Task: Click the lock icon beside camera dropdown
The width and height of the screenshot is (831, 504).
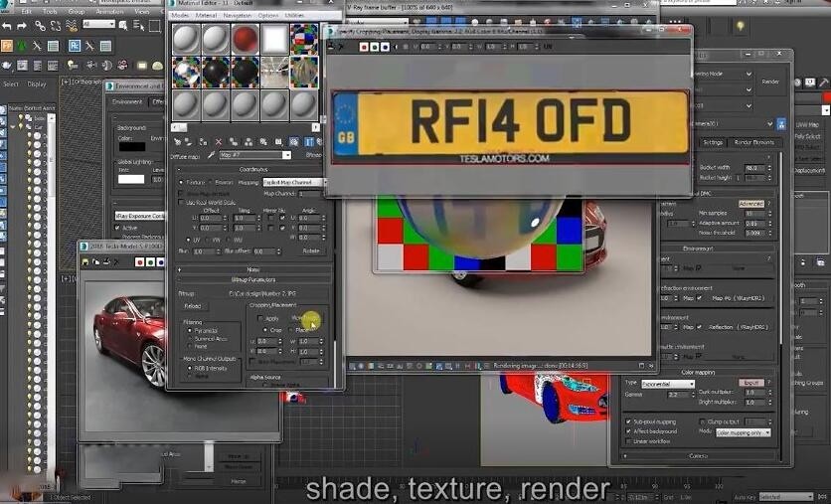Action: (x=781, y=124)
